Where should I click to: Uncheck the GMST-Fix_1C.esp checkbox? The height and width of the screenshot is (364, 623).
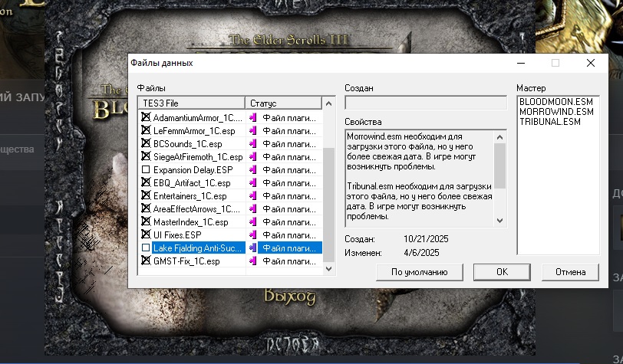pos(146,261)
